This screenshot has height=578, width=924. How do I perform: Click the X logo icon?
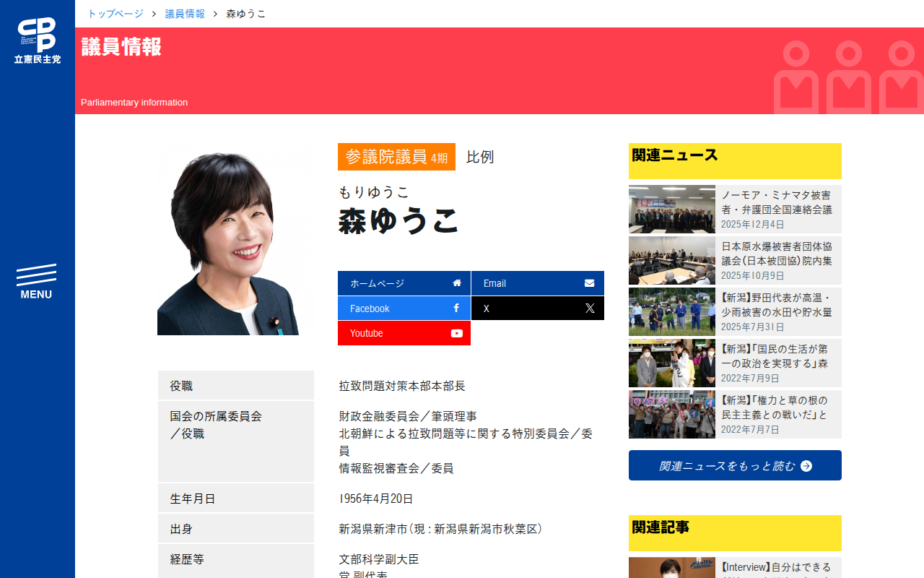click(x=590, y=308)
